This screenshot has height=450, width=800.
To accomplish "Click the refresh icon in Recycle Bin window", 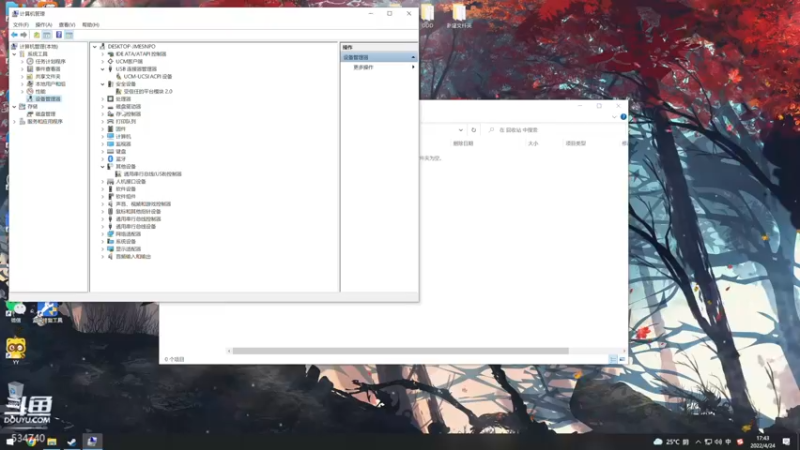I will click(473, 130).
